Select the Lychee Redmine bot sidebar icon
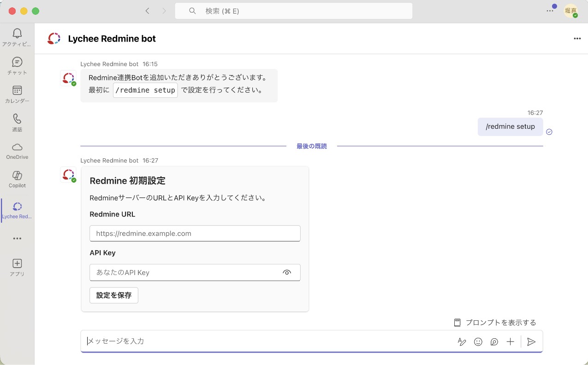This screenshot has width=588, height=365. pos(17,210)
